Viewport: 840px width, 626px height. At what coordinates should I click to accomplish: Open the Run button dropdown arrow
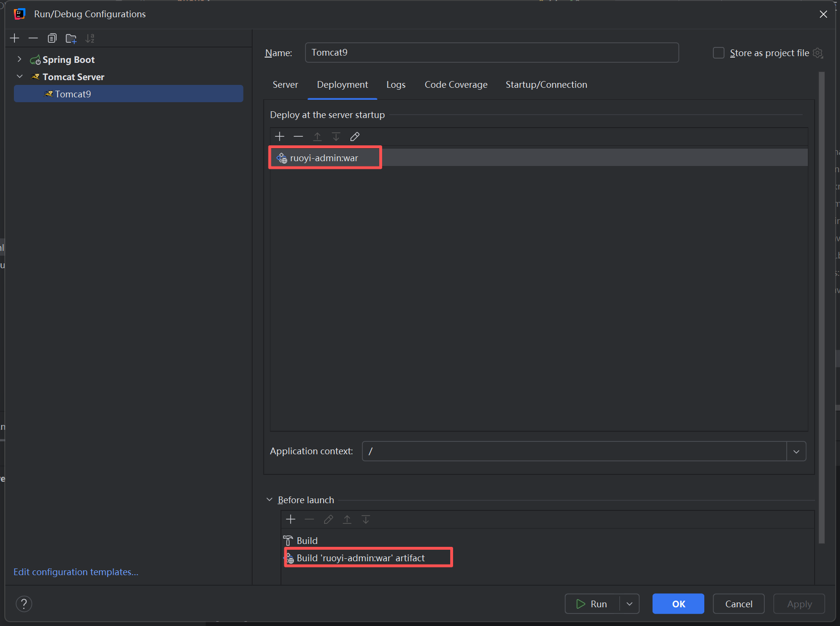[630, 604]
